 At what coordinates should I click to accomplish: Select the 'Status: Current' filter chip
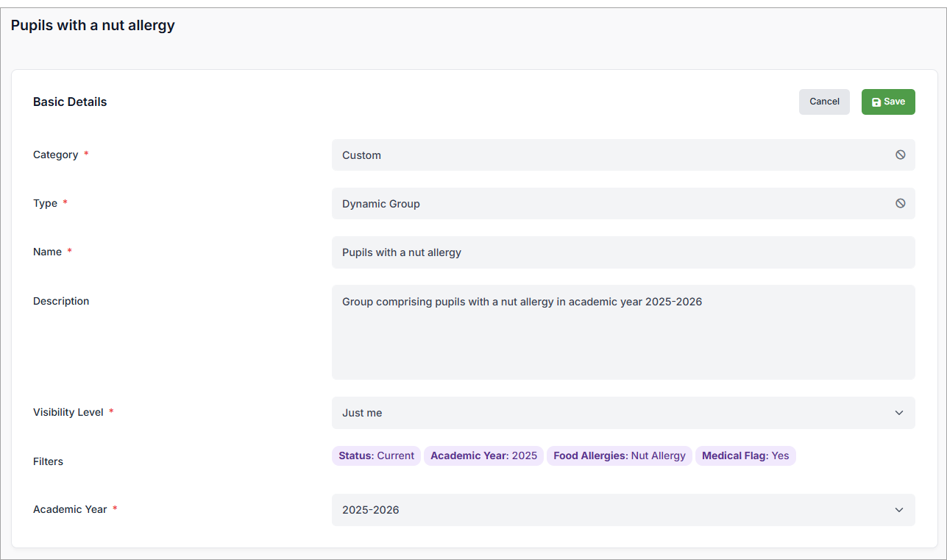376,456
